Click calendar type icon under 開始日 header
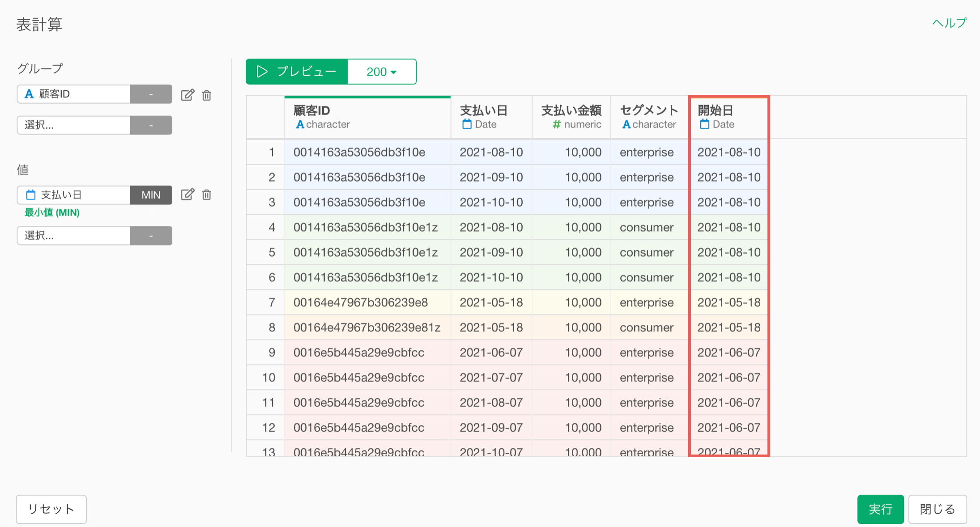 (x=704, y=124)
